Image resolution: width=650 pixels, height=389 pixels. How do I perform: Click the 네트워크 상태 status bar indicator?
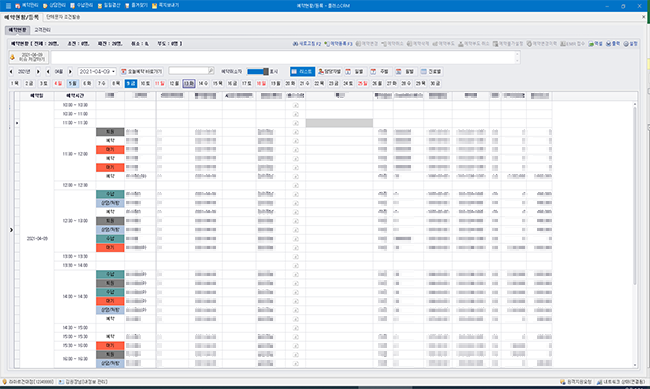[x=622, y=382]
